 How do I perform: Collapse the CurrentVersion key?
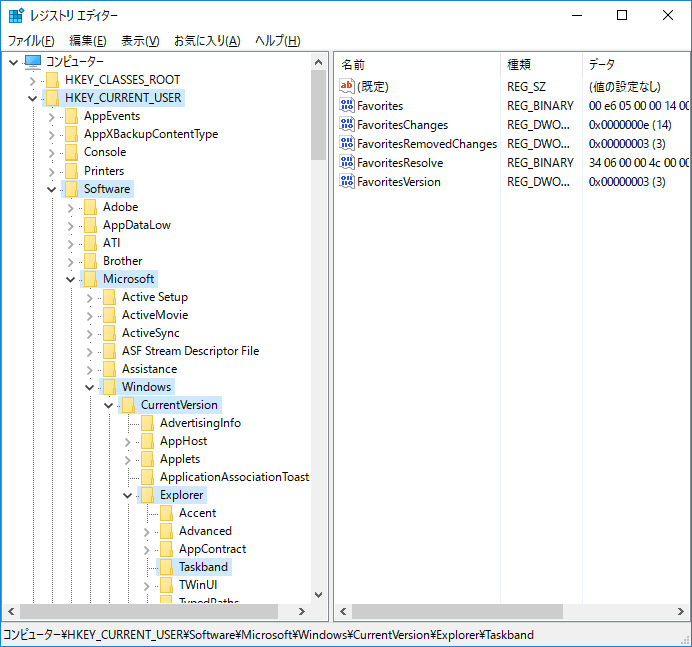109,406
